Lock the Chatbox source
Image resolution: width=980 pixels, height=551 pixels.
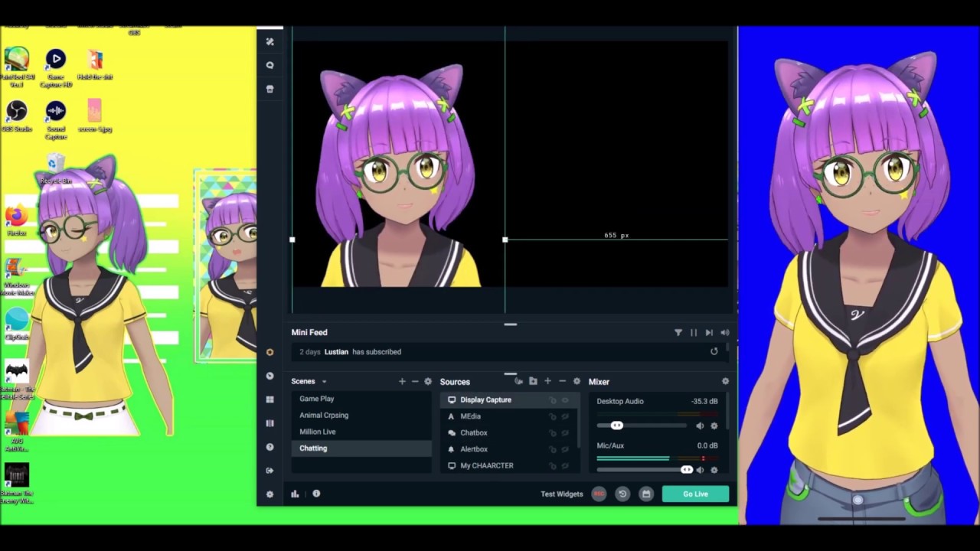(x=552, y=432)
